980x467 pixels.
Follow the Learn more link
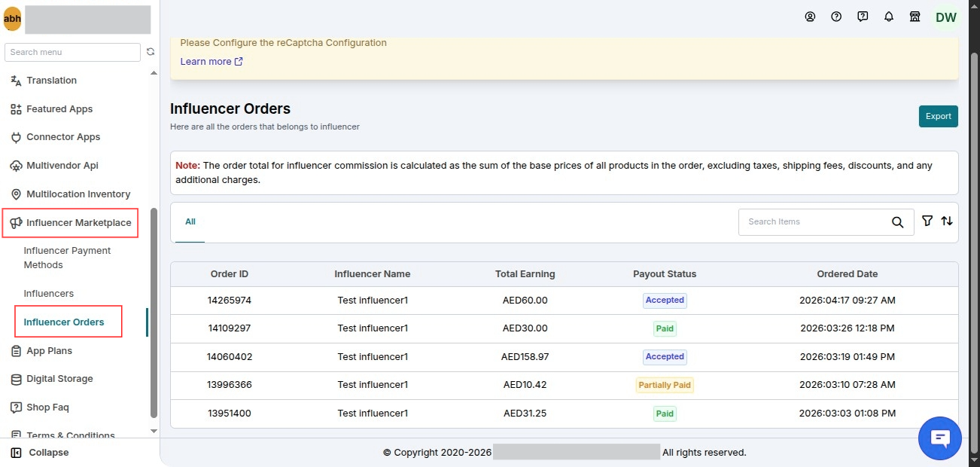[212, 62]
